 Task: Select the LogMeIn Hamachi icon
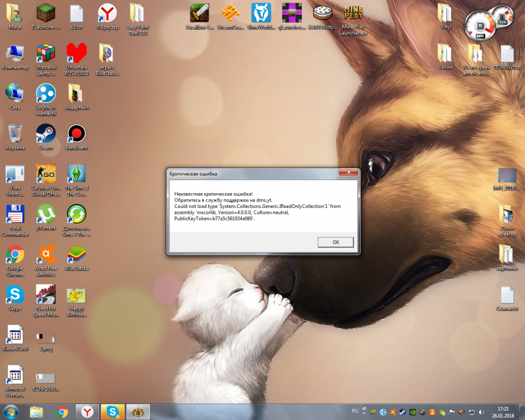tap(46, 94)
